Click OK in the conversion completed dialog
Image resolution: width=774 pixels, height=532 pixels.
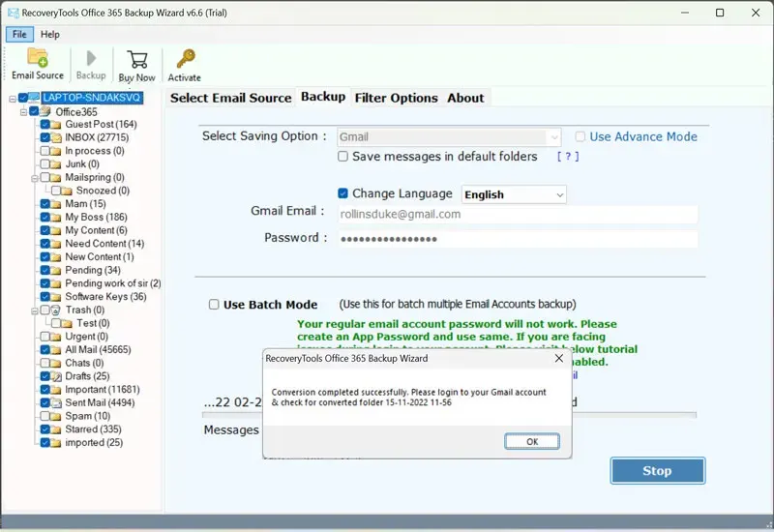coord(531,441)
